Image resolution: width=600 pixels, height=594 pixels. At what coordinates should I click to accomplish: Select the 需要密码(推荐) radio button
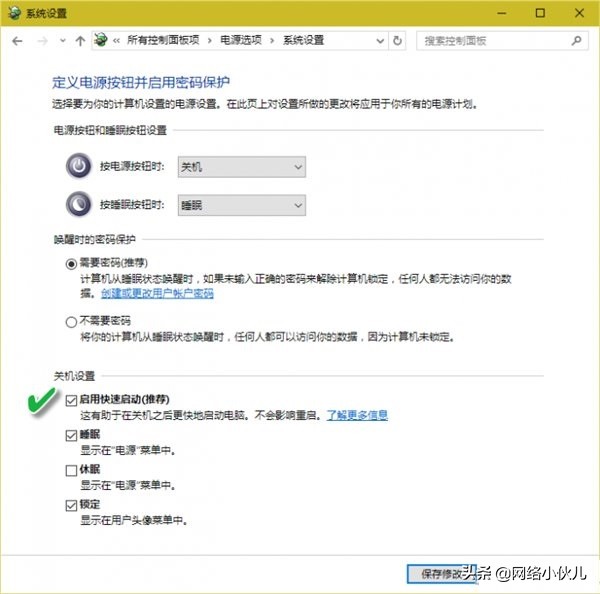point(71,264)
